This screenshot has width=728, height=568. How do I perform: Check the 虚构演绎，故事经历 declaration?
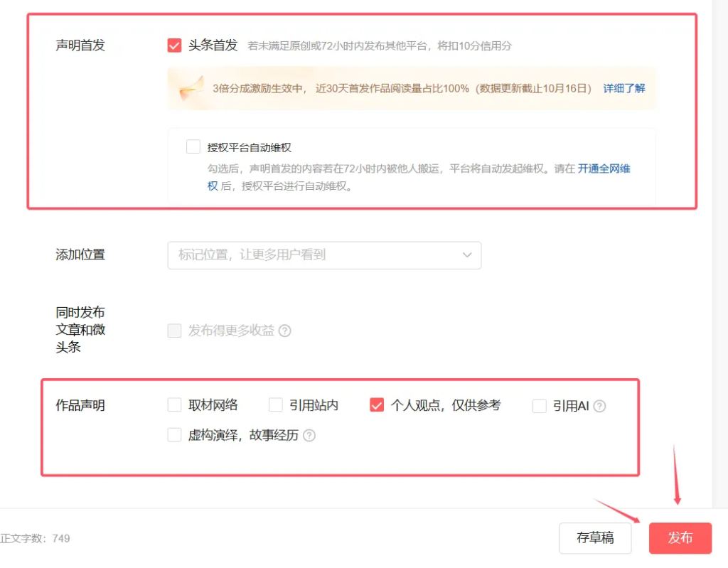(175, 436)
